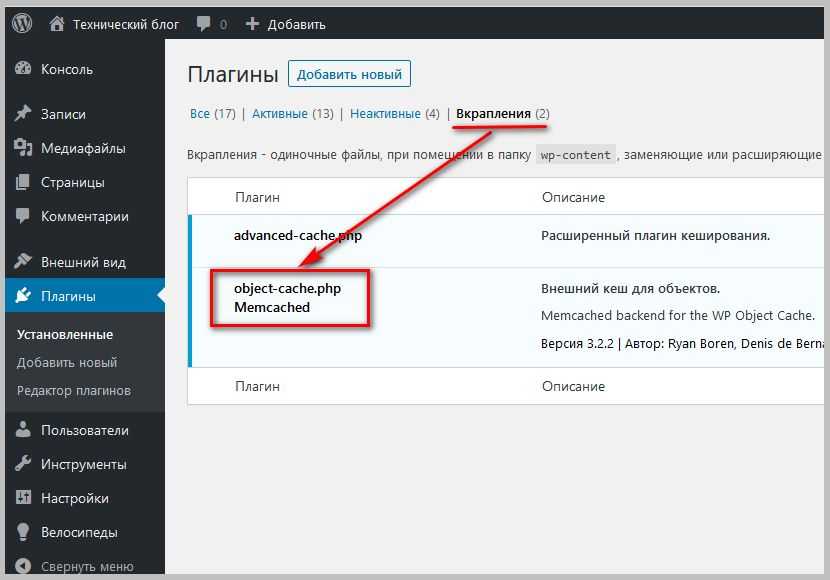Filter by Неактивные (4) plugins

(x=395, y=114)
